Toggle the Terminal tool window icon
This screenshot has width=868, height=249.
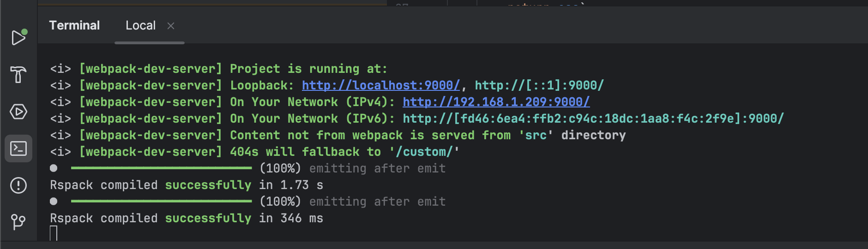tap(18, 148)
